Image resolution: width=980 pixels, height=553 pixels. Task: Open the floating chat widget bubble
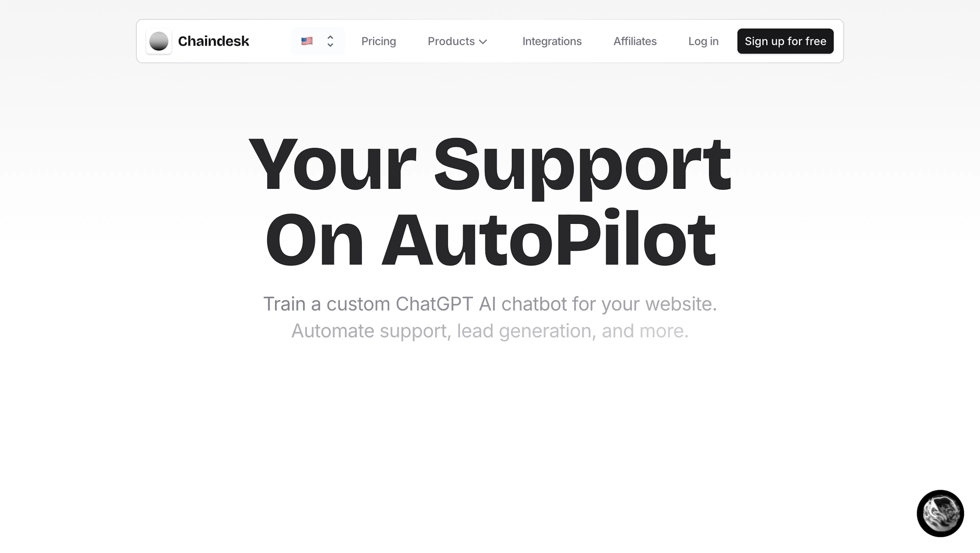tap(940, 513)
